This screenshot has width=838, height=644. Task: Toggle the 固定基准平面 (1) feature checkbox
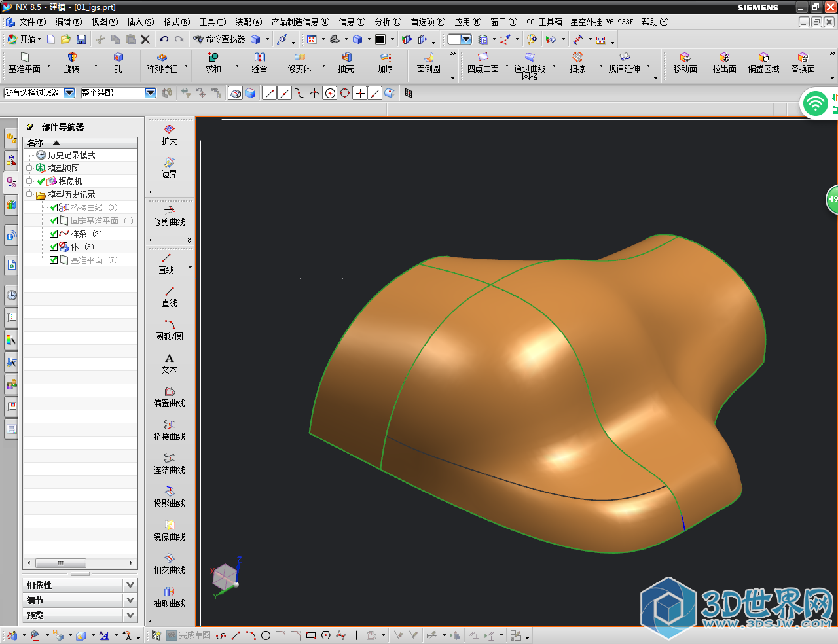54,221
